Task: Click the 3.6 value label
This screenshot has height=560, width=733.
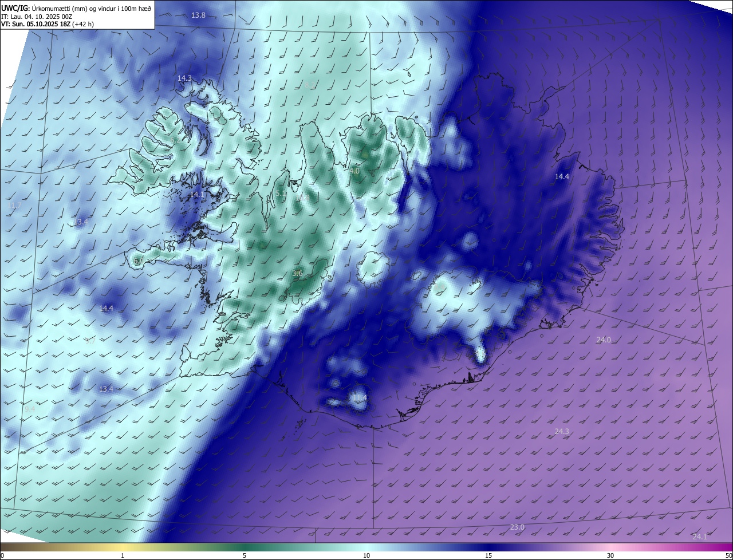Action: click(x=297, y=274)
